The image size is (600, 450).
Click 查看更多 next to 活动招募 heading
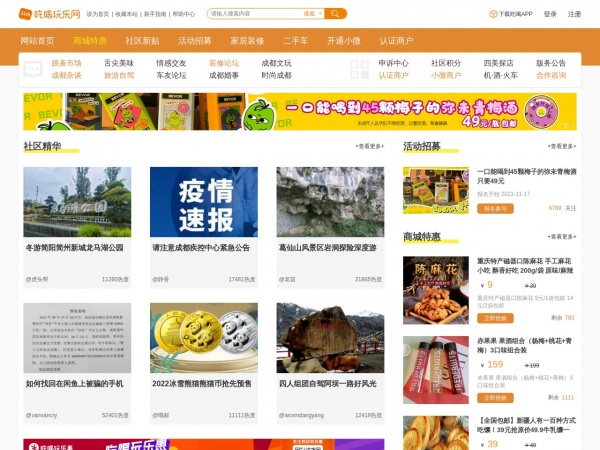[562, 146]
